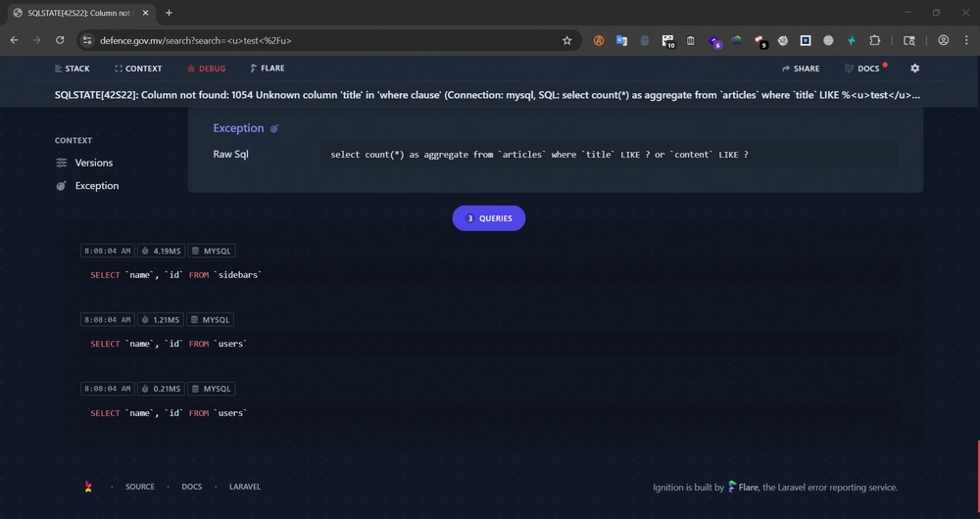Click the sidebars query text
This screenshot has width=980, height=519.
click(175, 275)
